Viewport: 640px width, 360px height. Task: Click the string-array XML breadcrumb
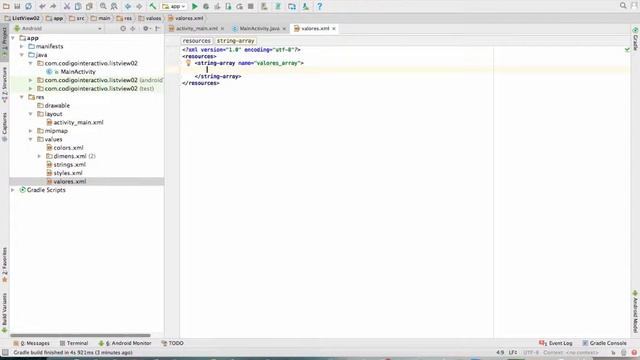[236, 41]
